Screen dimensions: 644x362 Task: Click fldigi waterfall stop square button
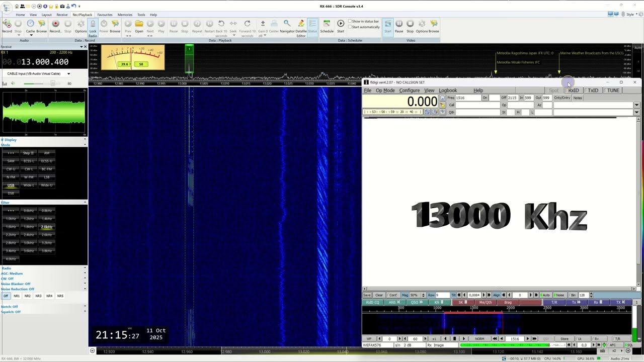454,339
